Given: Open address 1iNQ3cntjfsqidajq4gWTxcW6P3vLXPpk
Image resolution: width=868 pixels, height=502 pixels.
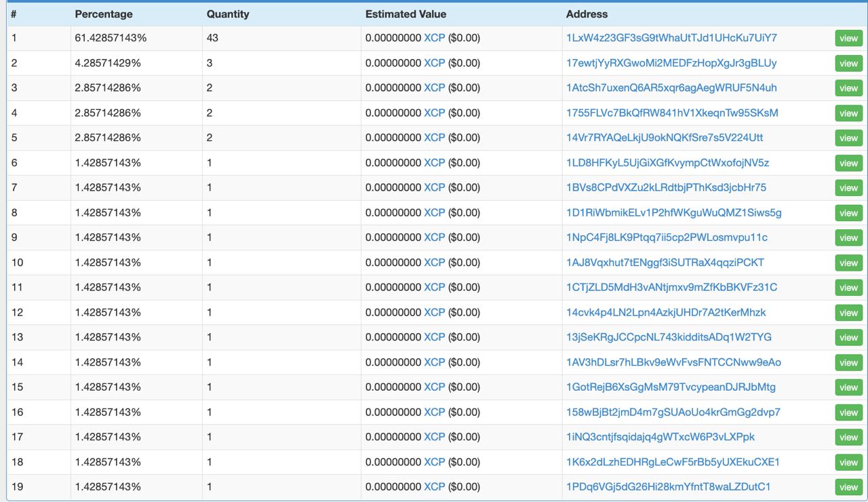Looking at the screenshot, I should click(x=660, y=437).
